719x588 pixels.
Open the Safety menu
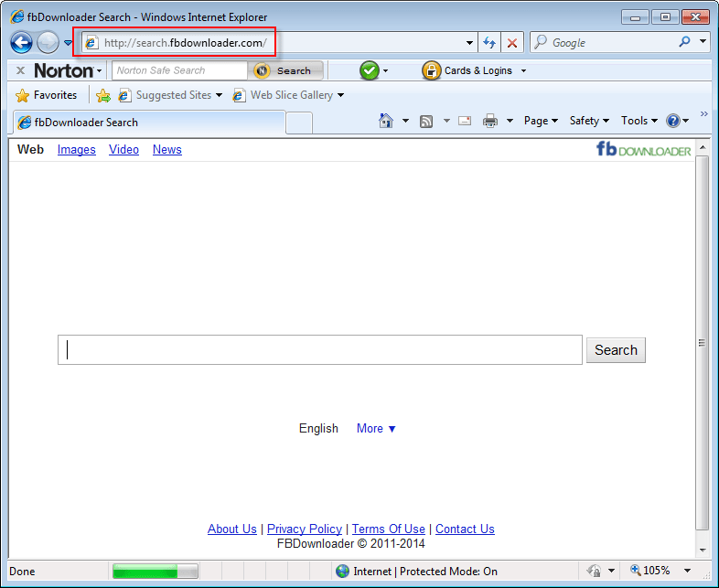(589, 121)
